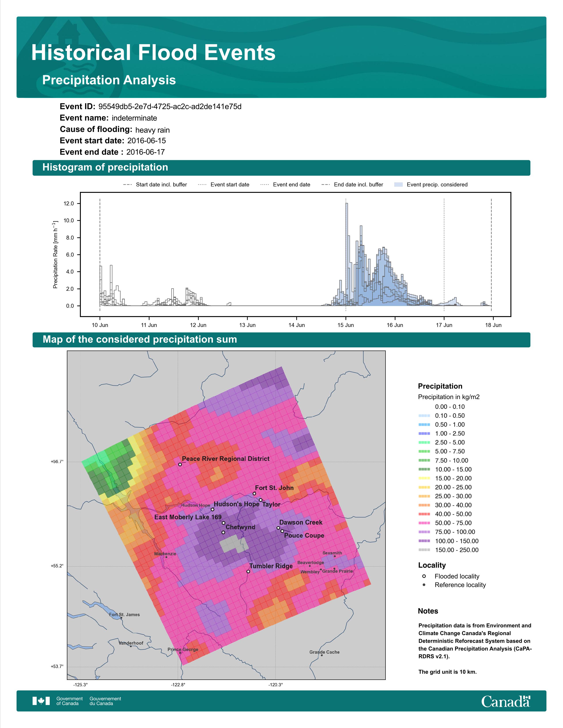
Task: Click 'End date incl. buffer' legend entry
Action: tap(352, 185)
